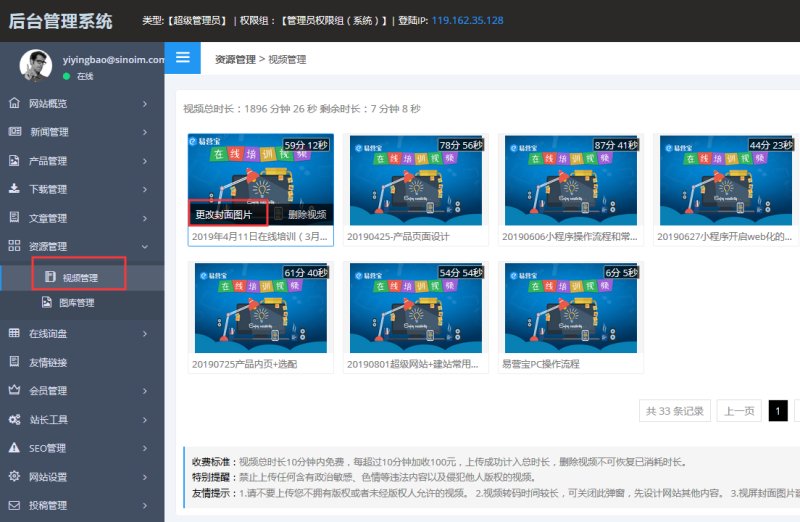Click the 新闻管理 sidebar icon
The image size is (800, 522).
point(14,132)
